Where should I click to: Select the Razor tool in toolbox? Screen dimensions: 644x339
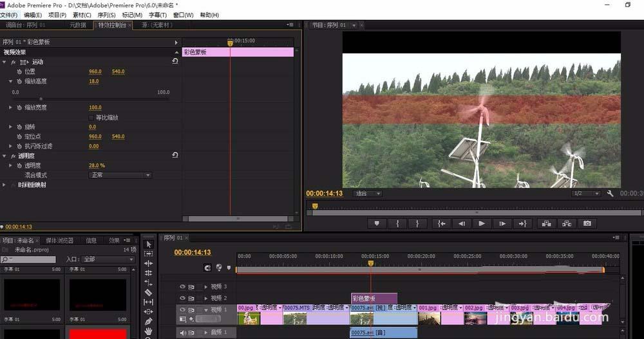(149, 292)
